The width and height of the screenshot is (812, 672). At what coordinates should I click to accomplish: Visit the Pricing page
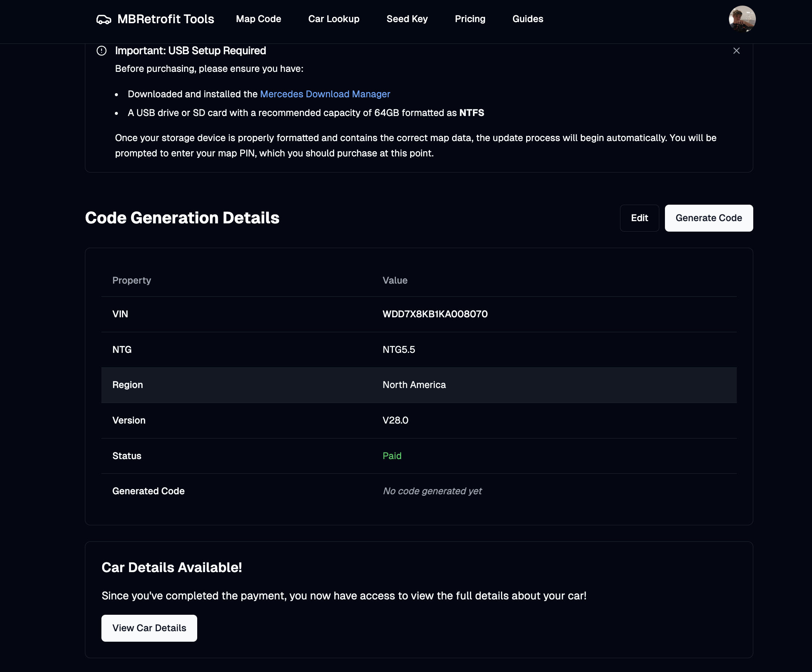(x=470, y=19)
